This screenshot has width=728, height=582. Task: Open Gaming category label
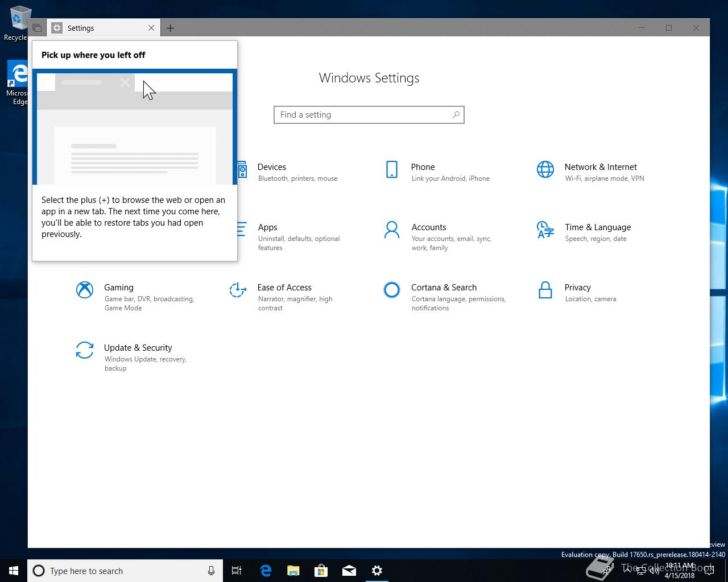tap(118, 288)
